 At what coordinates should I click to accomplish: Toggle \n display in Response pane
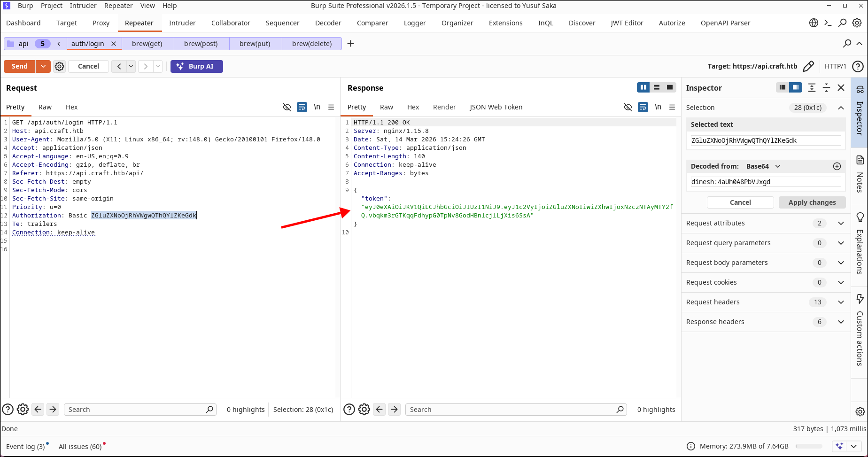(x=658, y=107)
